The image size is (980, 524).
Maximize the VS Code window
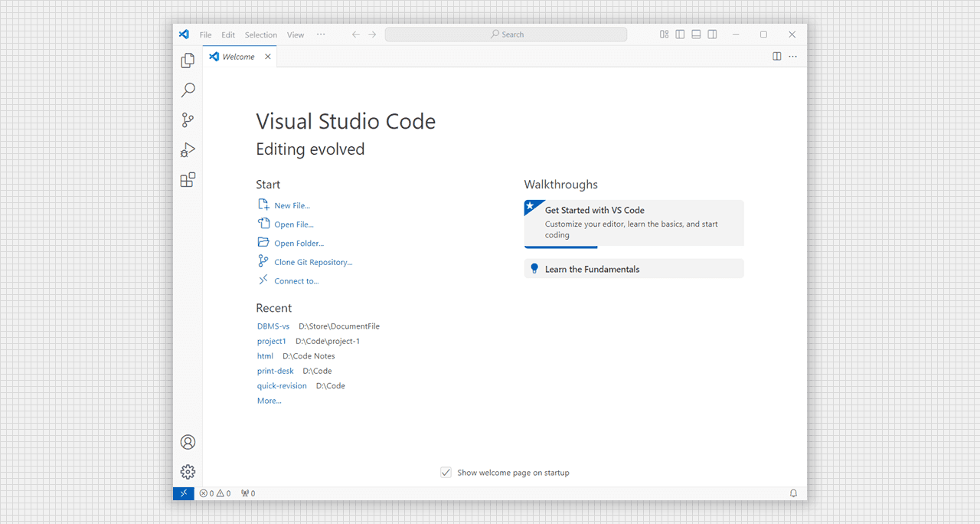coord(763,34)
